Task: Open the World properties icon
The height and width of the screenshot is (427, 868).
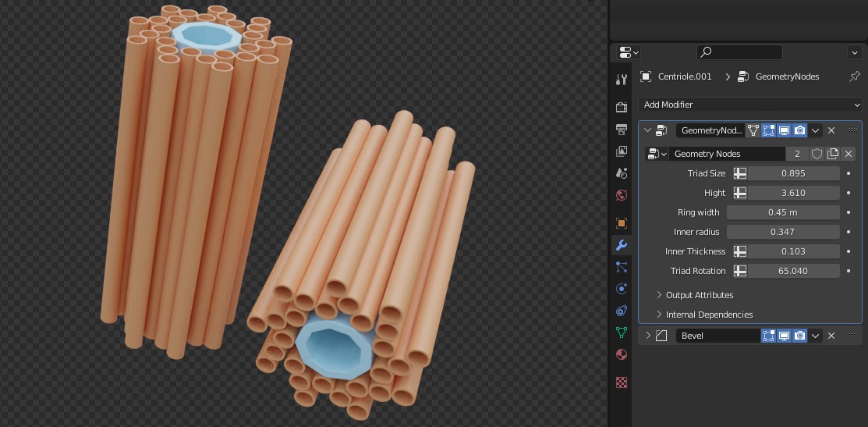Action: (x=622, y=195)
